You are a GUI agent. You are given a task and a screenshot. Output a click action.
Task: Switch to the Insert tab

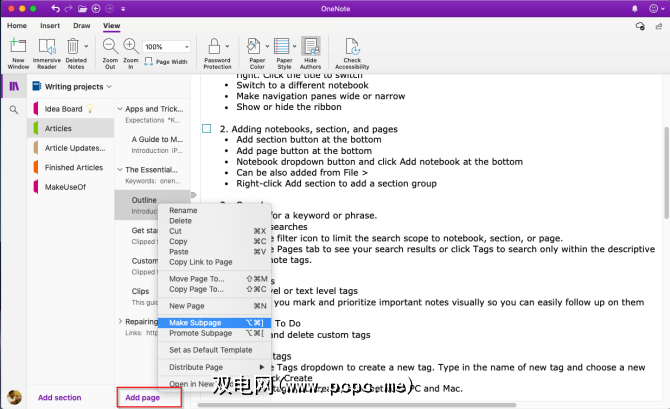[50, 25]
